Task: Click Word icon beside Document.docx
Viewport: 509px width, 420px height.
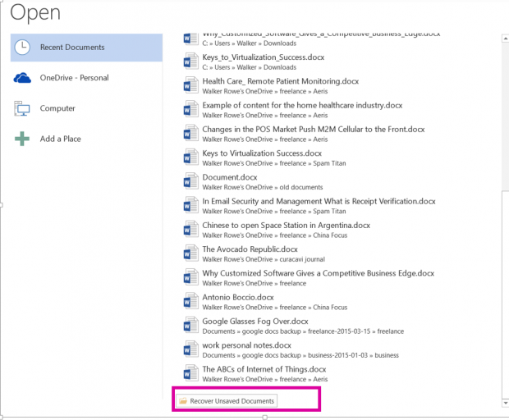Action: pyautogui.click(x=190, y=181)
